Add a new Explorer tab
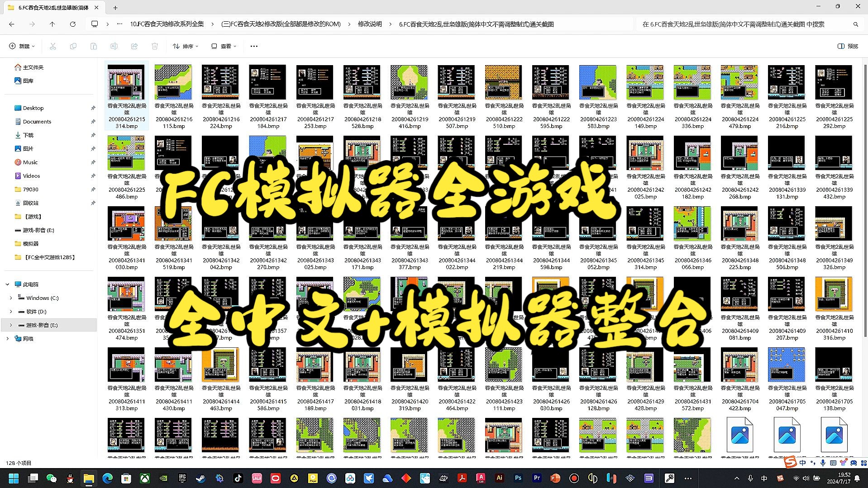The height and width of the screenshot is (488, 868). click(115, 8)
